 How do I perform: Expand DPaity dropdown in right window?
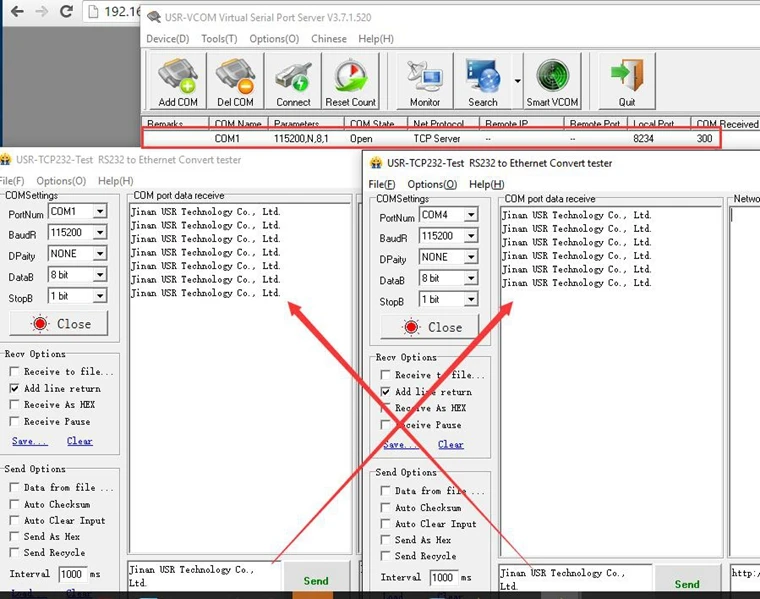pos(471,257)
